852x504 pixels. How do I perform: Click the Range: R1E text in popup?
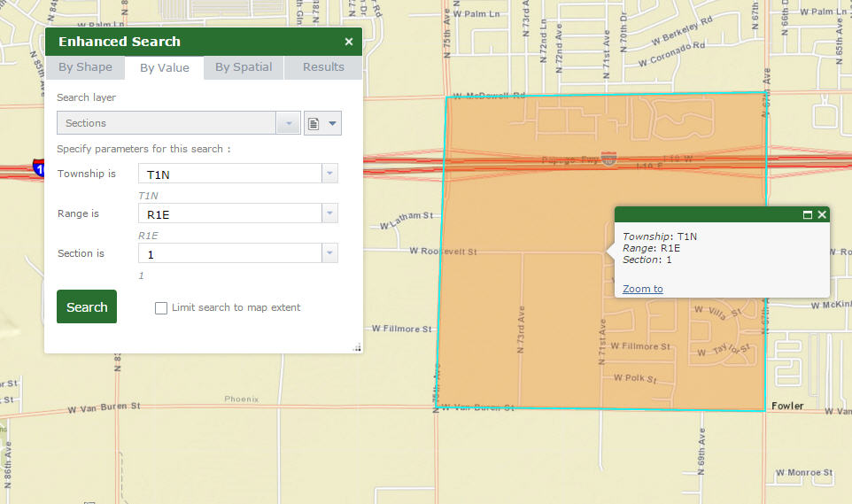point(651,248)
